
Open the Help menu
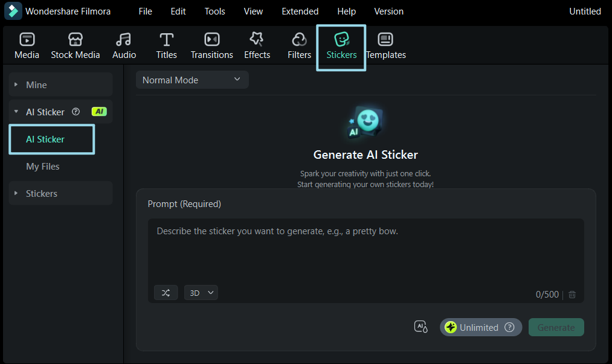[346, 11]
